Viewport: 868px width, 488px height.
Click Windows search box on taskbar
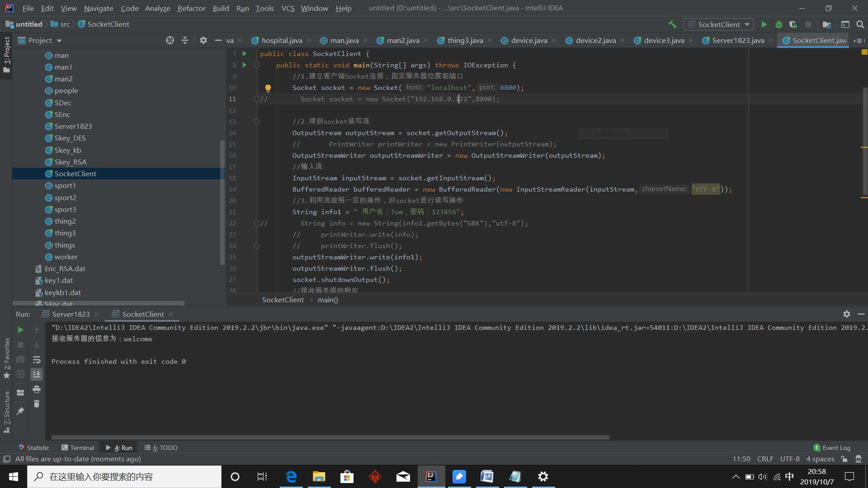click(x=124, y=477)
